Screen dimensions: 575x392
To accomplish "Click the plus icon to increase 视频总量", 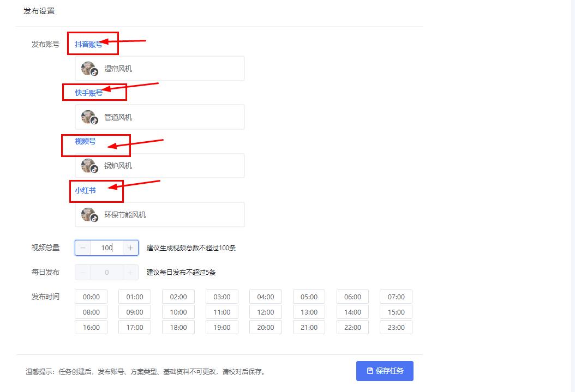I will [130, 248].
